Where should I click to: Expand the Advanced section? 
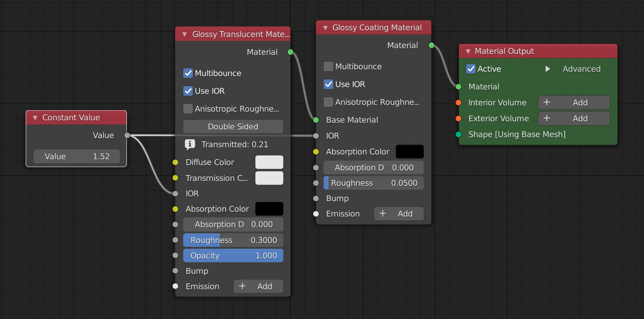coord(547,69)
